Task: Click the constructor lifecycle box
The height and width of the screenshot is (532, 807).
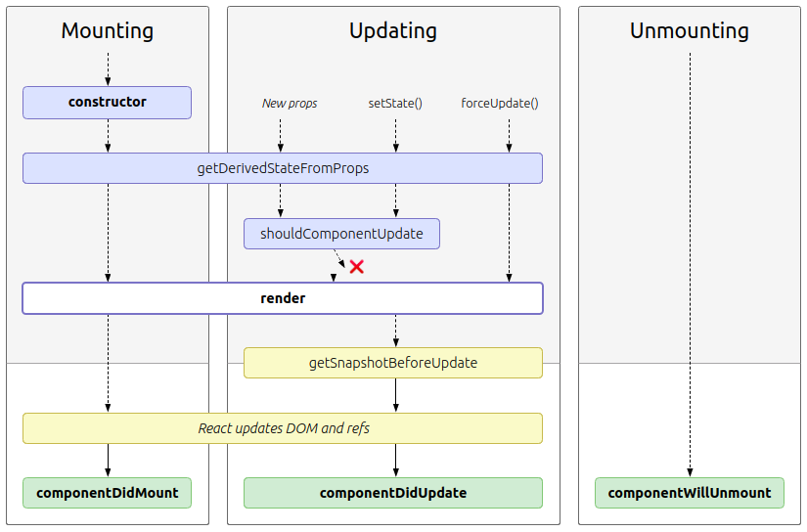Action: 108,103
